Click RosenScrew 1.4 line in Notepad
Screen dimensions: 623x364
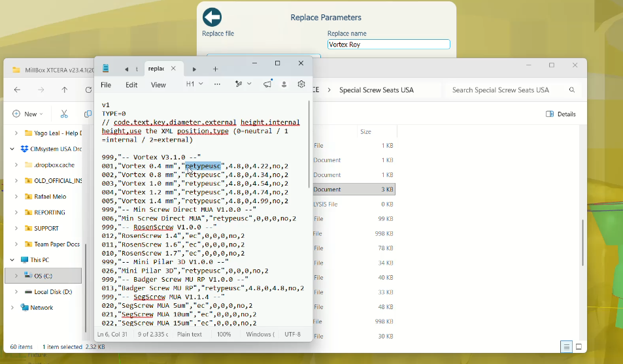pos(173,236)
